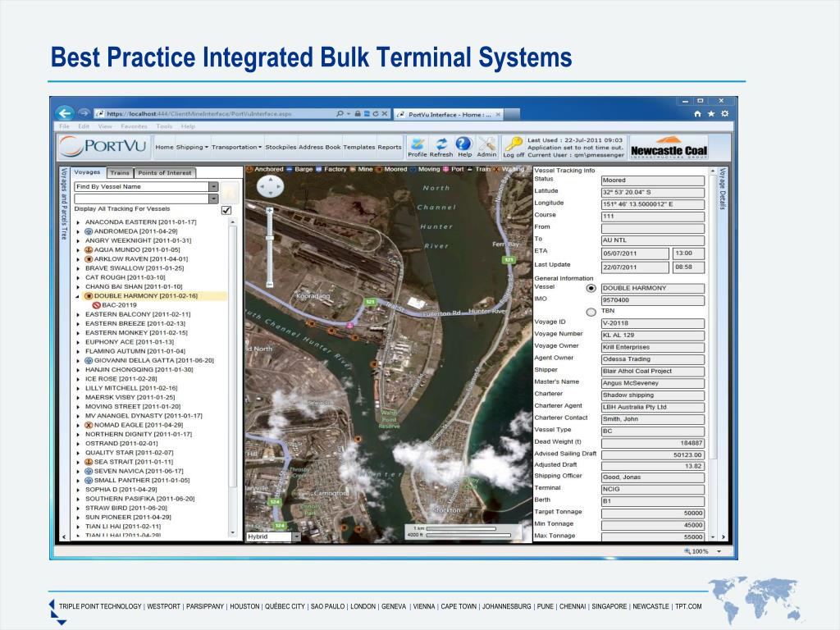
Task: Click the Log off key icon
Action: point(514,144)
